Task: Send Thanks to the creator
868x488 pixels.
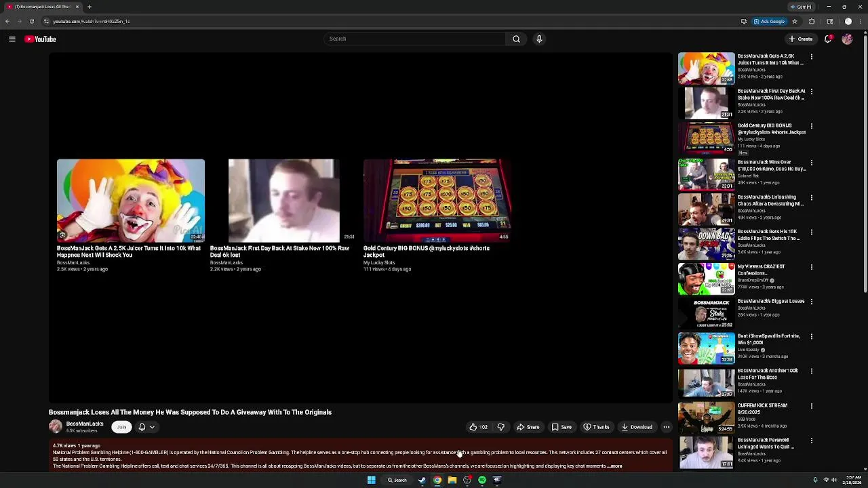Action: pyautogui.click(x=597, y=427)
